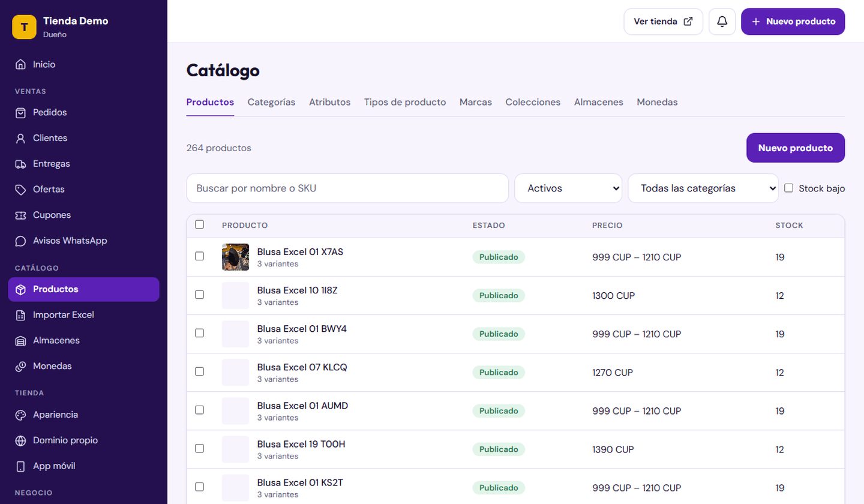The height and width of the screenshot is (504, 864).
Task: Click the Avisos WhatsApp chat icon
Action: tap(21, 241)
